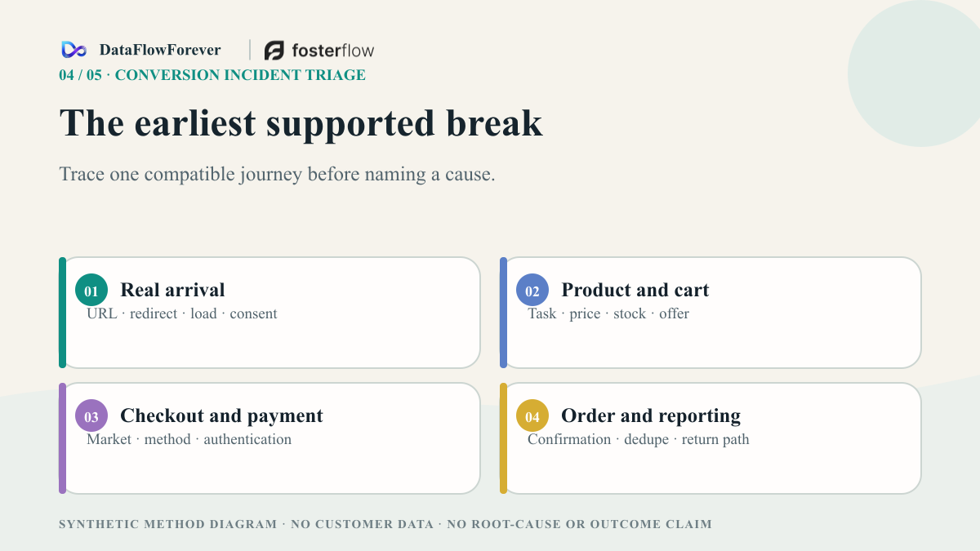The width and height of the screenshot is (980, 551).
Task: Click the synthetic method diagram footer note
Action: pyautogui.click(x=385, y=524)
